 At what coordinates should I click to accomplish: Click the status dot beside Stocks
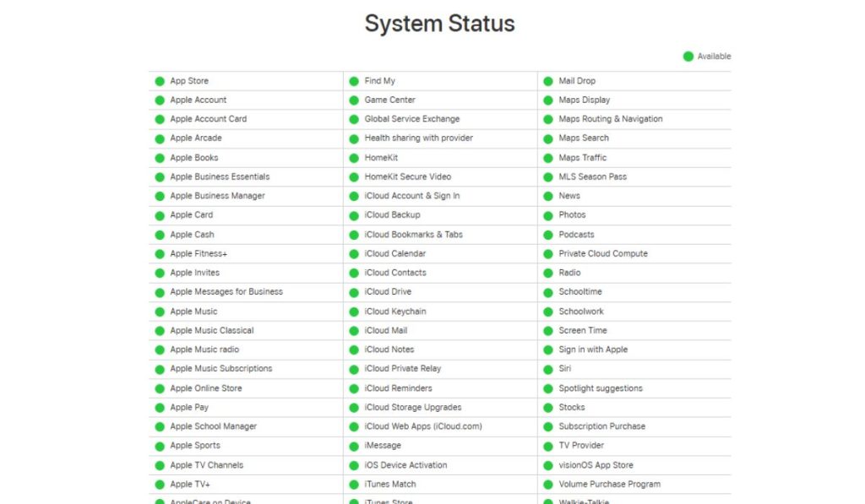[x=547, y=408]
